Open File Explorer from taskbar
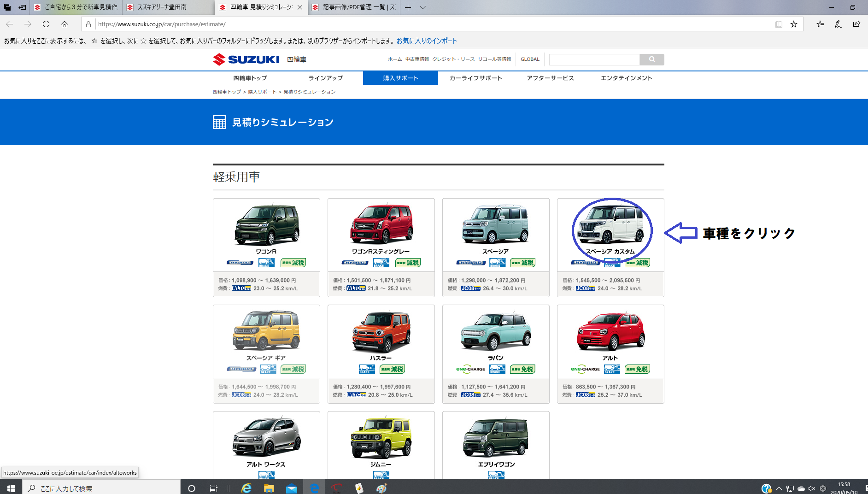This screenshot has width=868, height=494. (269, 488)
